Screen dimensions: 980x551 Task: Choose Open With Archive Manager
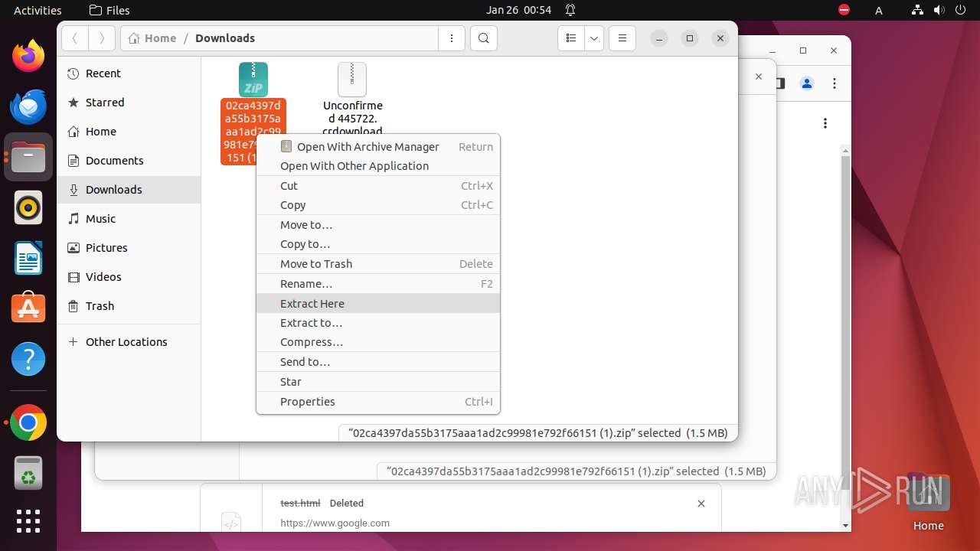pyautogui.click(x=378, y=146)
